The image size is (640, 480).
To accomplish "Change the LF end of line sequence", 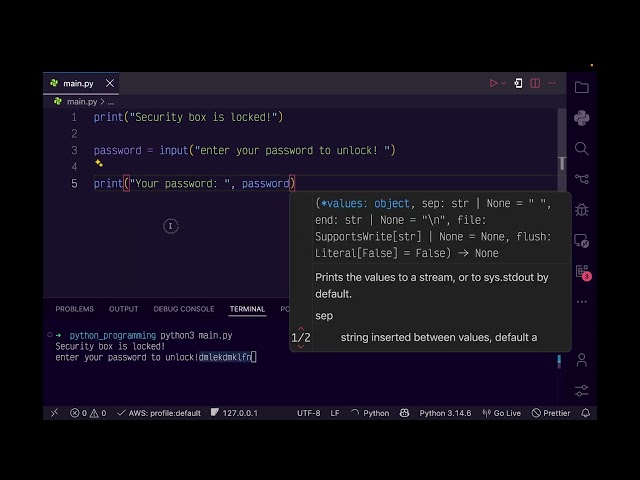I will pos(335,413).
